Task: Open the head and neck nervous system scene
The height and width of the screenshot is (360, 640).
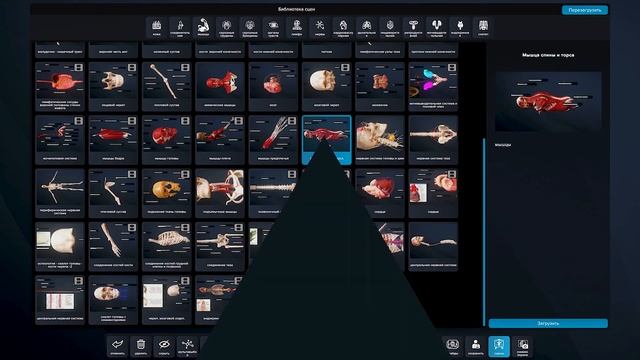Action: point(380,140)
